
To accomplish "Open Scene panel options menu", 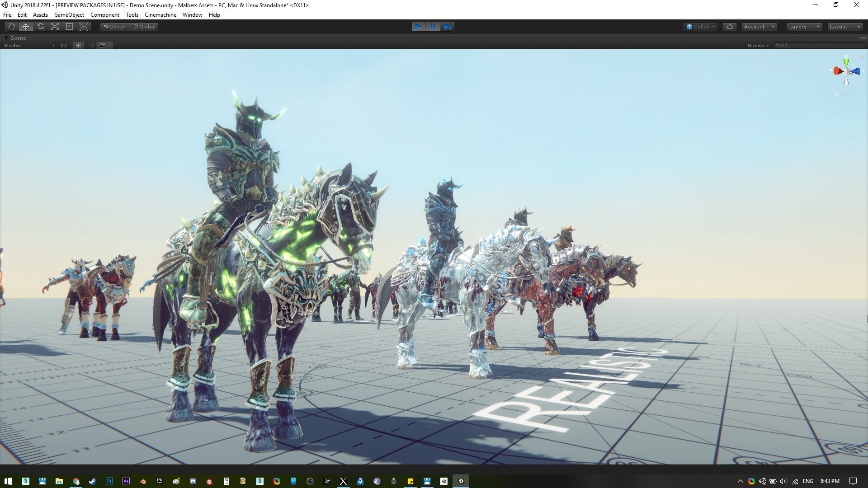I will coord(863,38).
